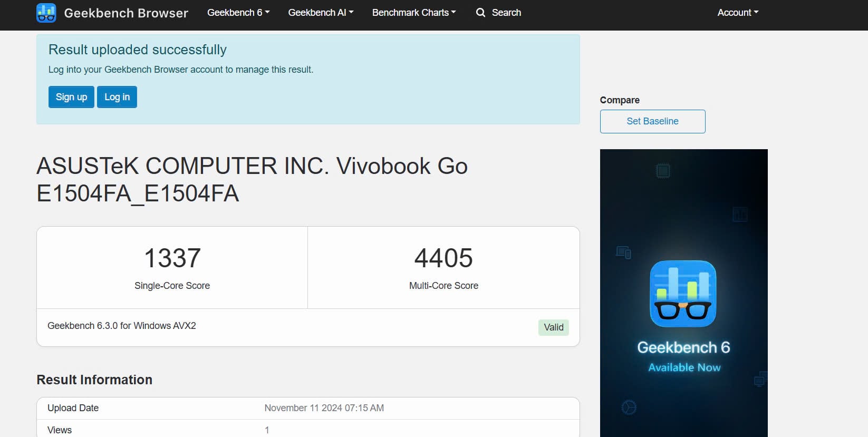Open the Search page link
The height and width of the screenshot is (437, 868).
click(x=506, y=13)
